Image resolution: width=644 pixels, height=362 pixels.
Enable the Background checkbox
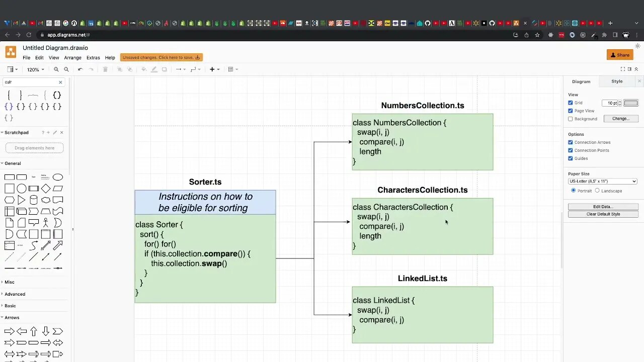point(571,119)
